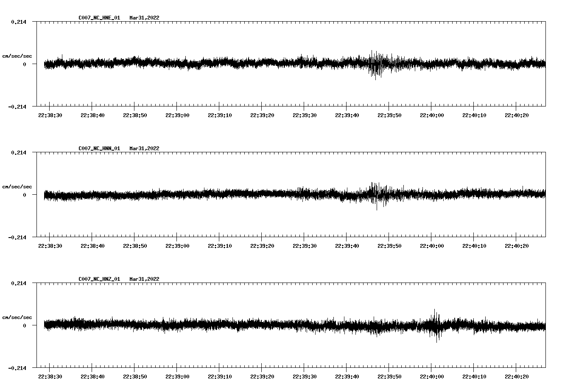Click the Mar31,2022 date on HNZ plot
576x392 pixels.
145,279
